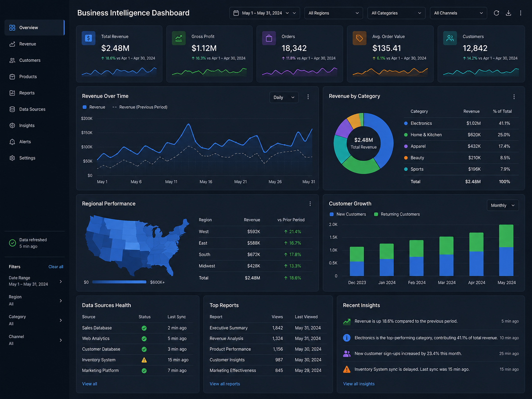
Task: Go to Overview in sidebar
Action: (35, 28)
